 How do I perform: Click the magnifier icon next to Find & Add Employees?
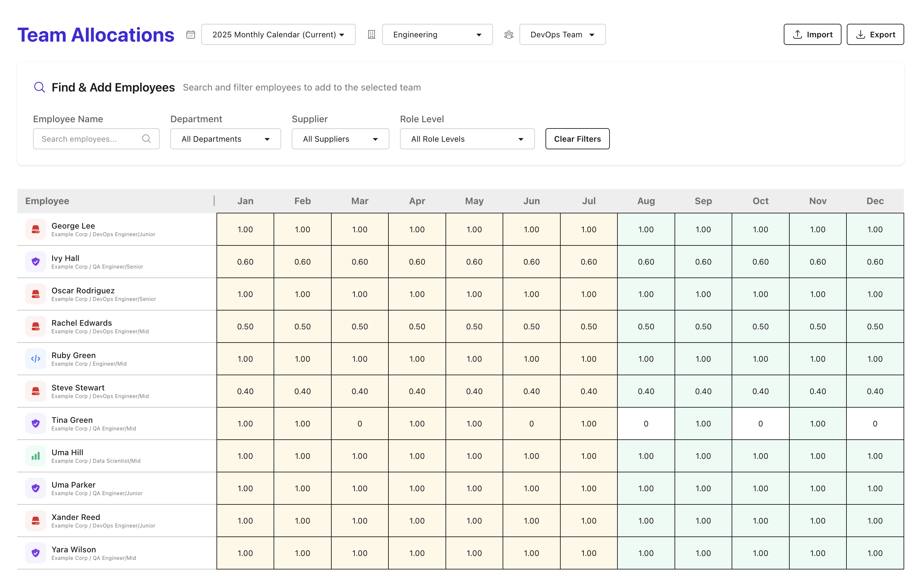[40, 87]
